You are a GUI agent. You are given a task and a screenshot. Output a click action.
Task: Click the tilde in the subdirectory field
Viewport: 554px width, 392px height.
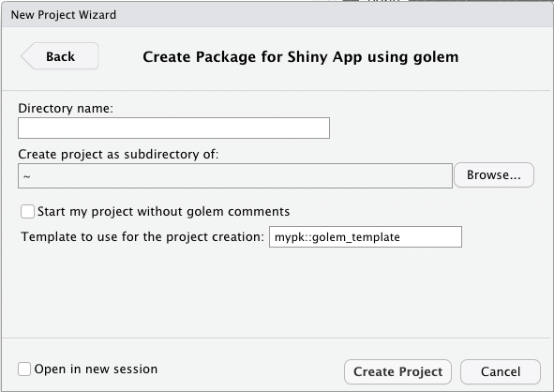coord(27,176)
